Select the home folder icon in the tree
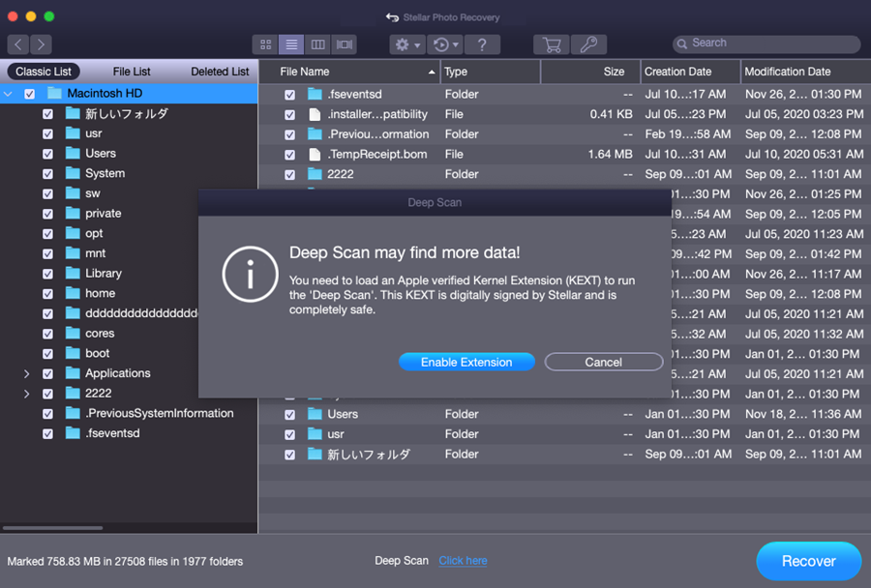 point(73,293)
